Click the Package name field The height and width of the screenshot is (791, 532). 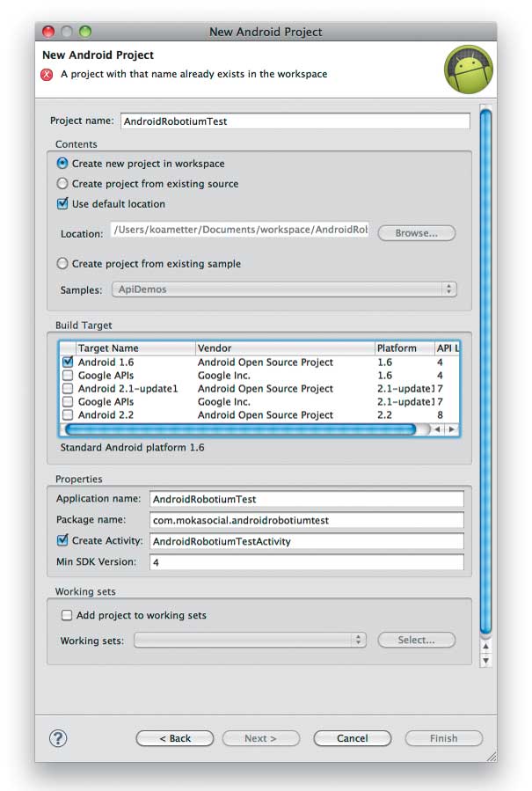(x=307, y=520)
